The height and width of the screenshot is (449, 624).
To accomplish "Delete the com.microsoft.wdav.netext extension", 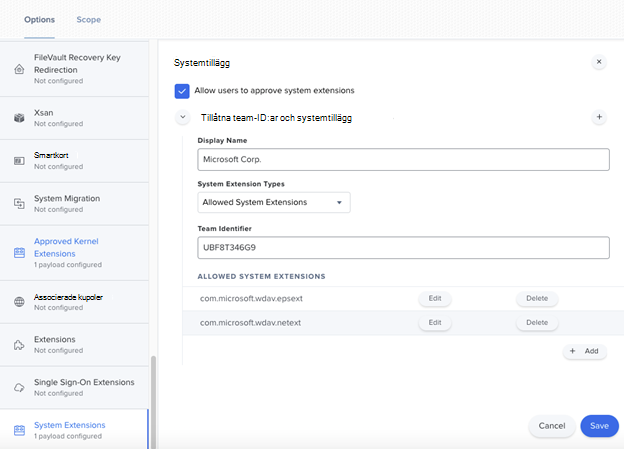I will (537, 322).
